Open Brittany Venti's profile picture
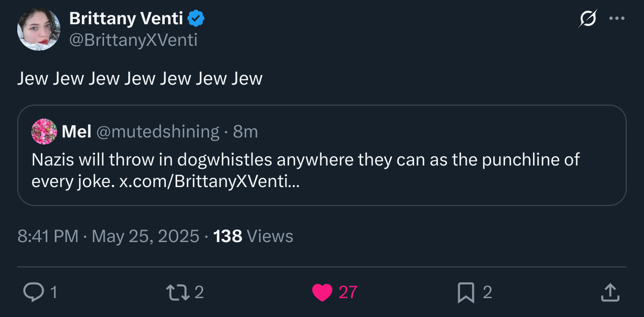This screenshot has height=317, width=644. pyautogui.click(x=39, y=29)
